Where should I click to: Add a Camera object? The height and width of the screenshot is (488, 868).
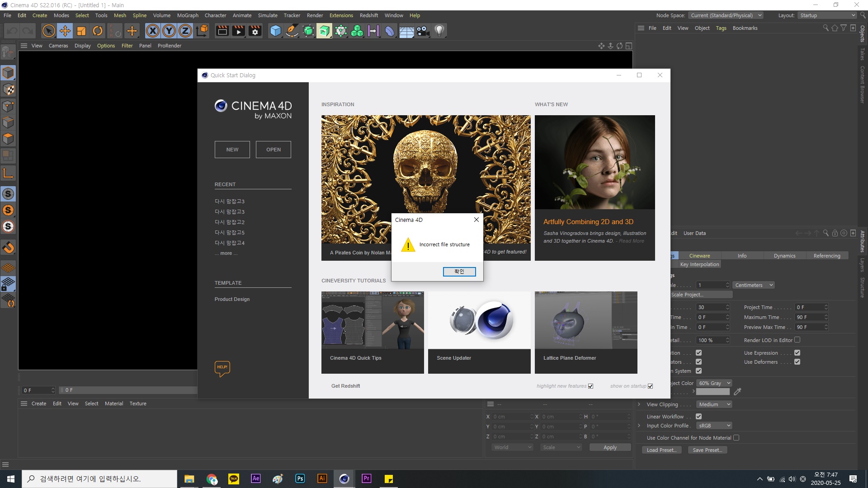click(x=423, y=31)
